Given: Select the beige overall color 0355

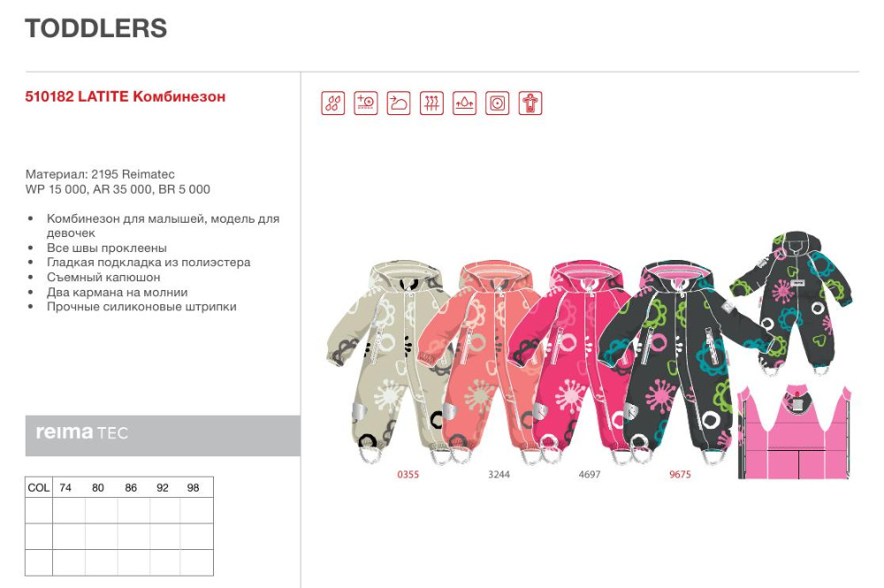Looking at the screenshot, I should click(x=389, y=361).
